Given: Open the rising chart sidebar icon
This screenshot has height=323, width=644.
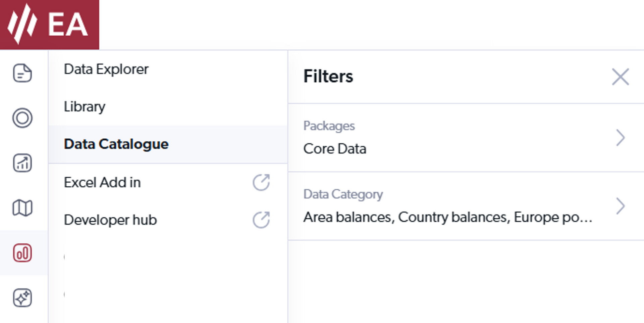Looking at the screenshot, I should pos(22,163).
